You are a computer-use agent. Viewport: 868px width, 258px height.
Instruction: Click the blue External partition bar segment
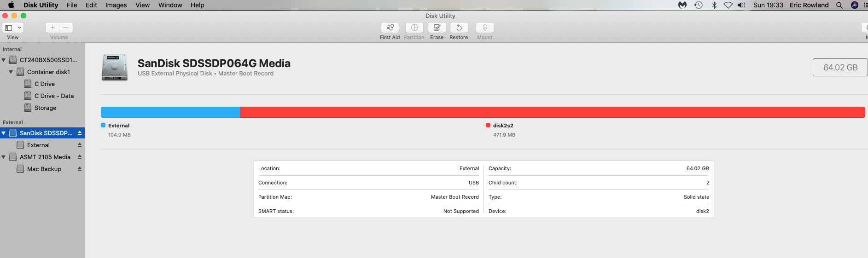(170, 112)
